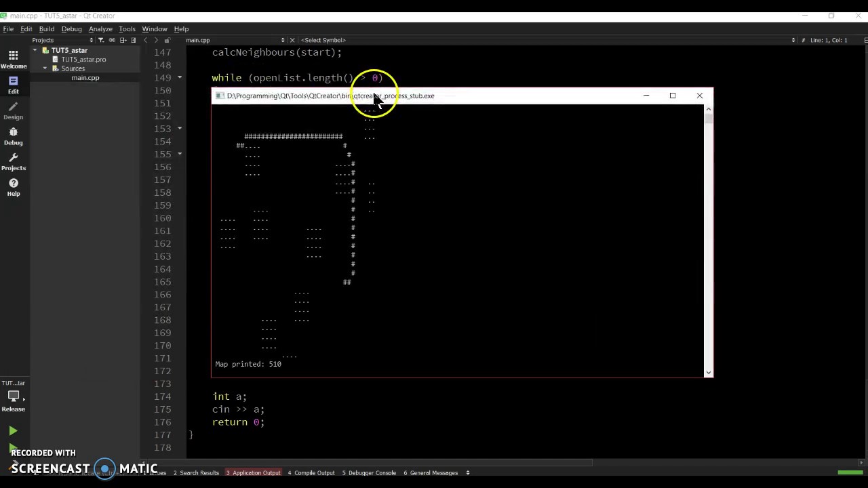Select the Sources folder in project tree
The width and height of the screenshot is (868, 488).
pyautogui.click(x=73, y=68)
